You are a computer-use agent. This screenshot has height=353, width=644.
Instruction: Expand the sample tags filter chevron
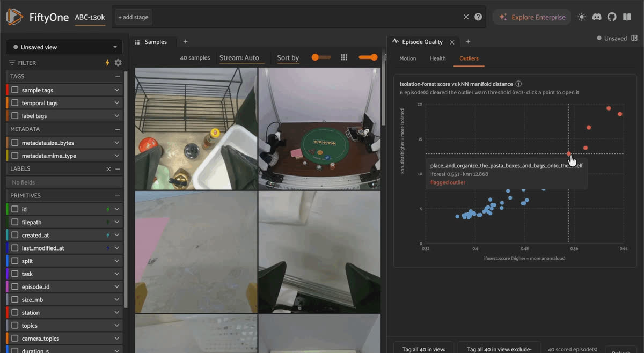pyautogui.click(x=117, y=90)
